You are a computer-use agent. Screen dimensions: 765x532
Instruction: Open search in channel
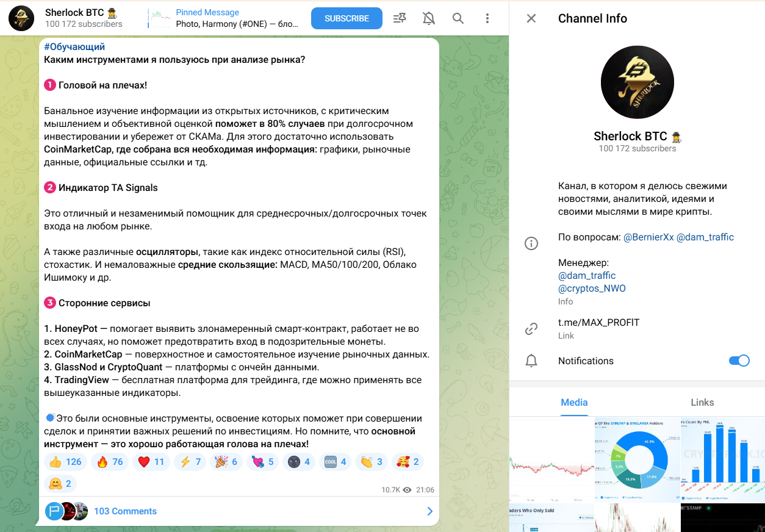pyautogui.click(x=458, y=18)
